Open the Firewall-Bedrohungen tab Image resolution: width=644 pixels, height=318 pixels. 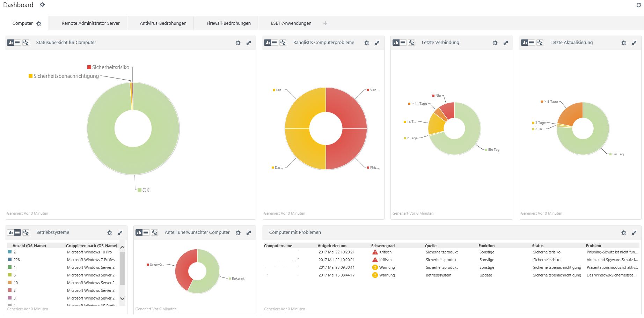(x=228, y=23)
